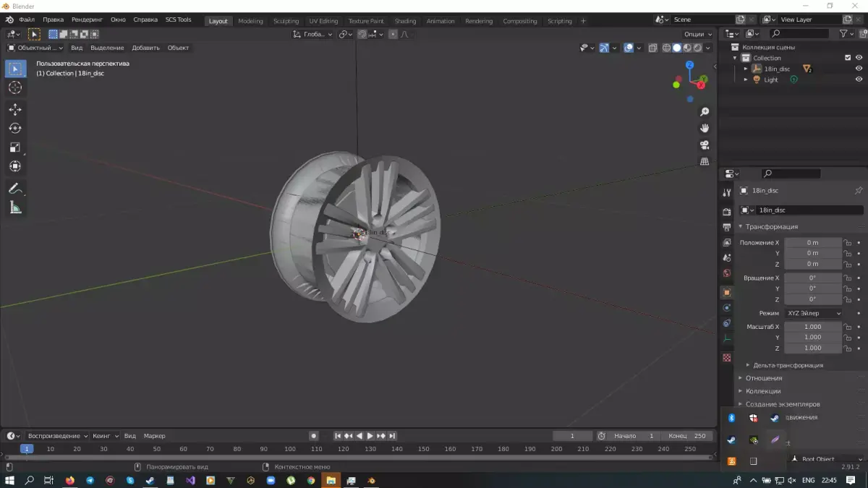Screen dimensions: 868x488
Task: Select the Cursor tool in the toolbar
Action: tap(15, 87)
